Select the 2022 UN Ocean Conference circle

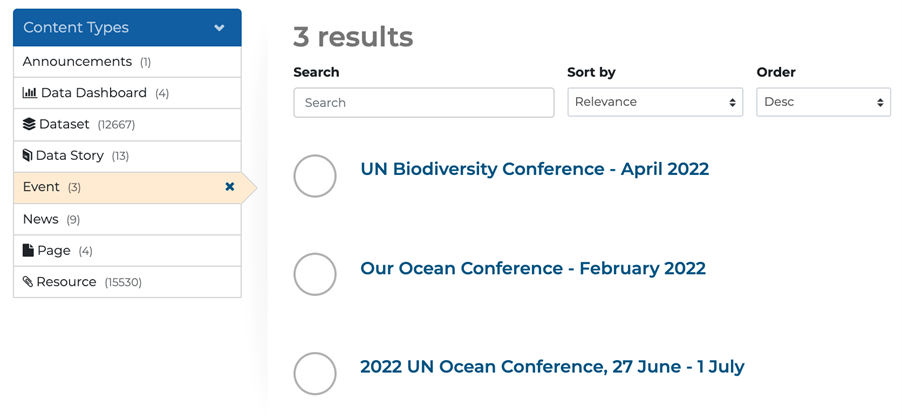tap(315, 373)
